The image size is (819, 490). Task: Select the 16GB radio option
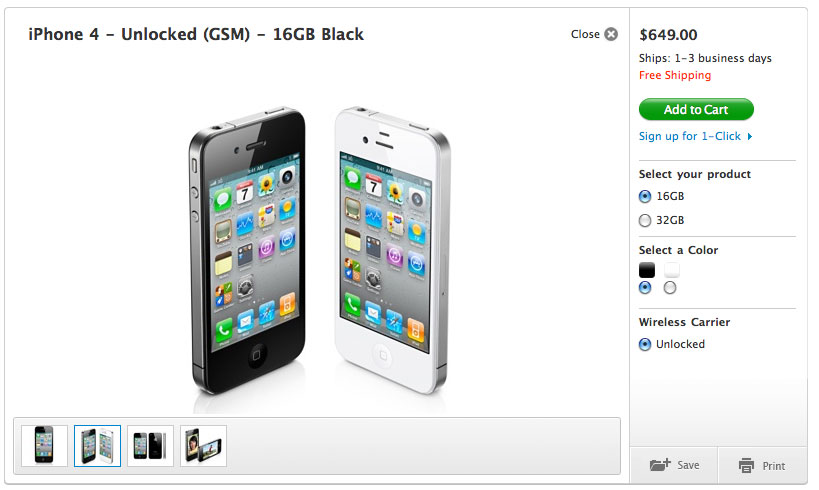pyautogui.click(x=645, y=196)
